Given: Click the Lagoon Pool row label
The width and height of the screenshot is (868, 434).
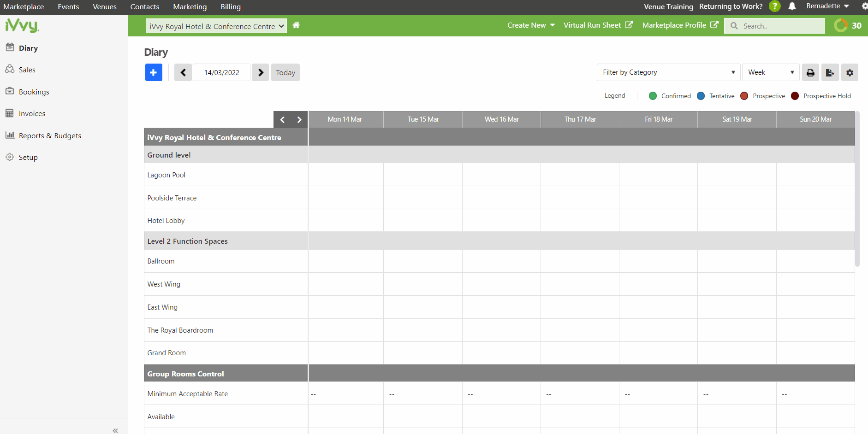Looking at the screenshot, I should (x=166, y=175).
